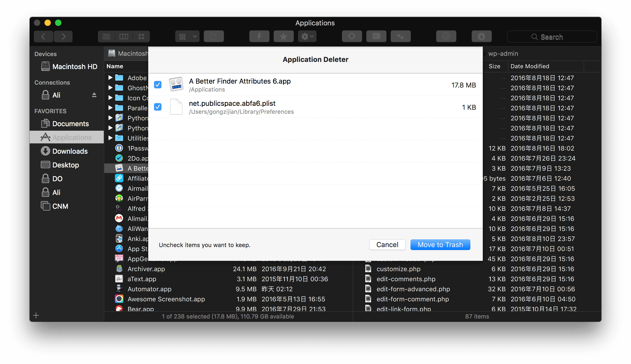Image resolution: width=631 pixels, height=364 pixels.
Task: Click the plus button at sidebar bottom
Action: [36, 315]
